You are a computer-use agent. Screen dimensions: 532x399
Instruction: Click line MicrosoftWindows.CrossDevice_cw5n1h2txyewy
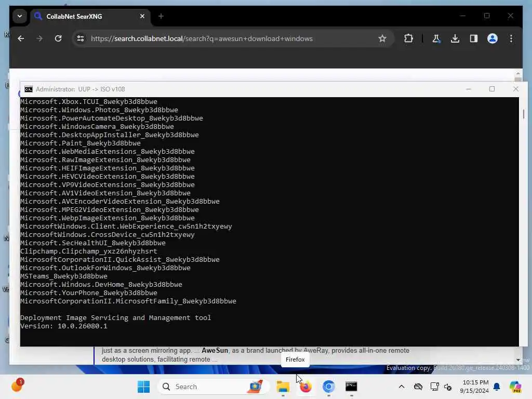pyautogui.click(x=107, y=235)
